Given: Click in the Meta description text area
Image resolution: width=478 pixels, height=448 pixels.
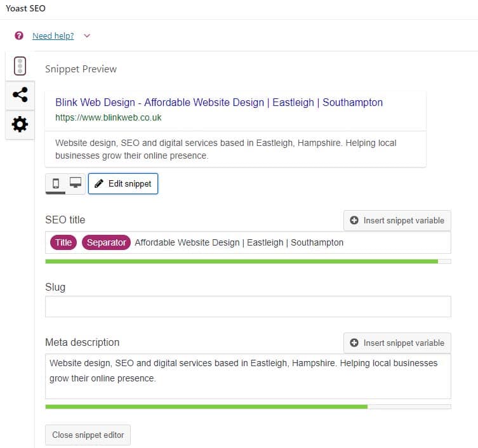Looking at the screenshot, I should pos(248,376).
